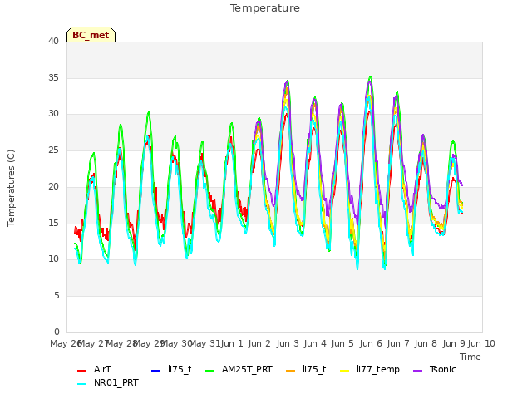The image size is (532, 399).
Task: Toggle the li75_t label beside blue swatch
Action: coord(180,369)
